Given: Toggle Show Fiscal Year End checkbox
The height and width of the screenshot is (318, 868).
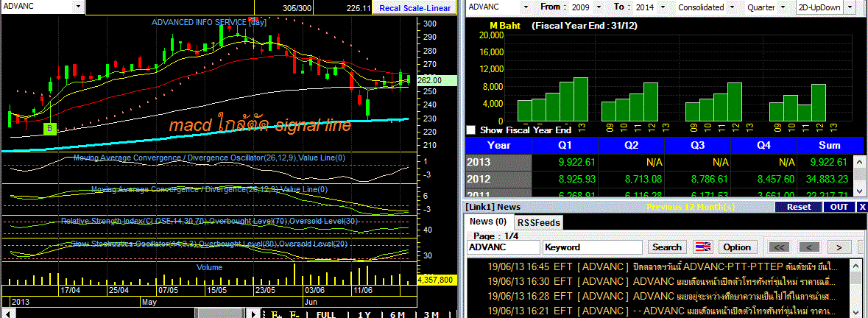Looking at the screenshot, I should pos(471,130).
